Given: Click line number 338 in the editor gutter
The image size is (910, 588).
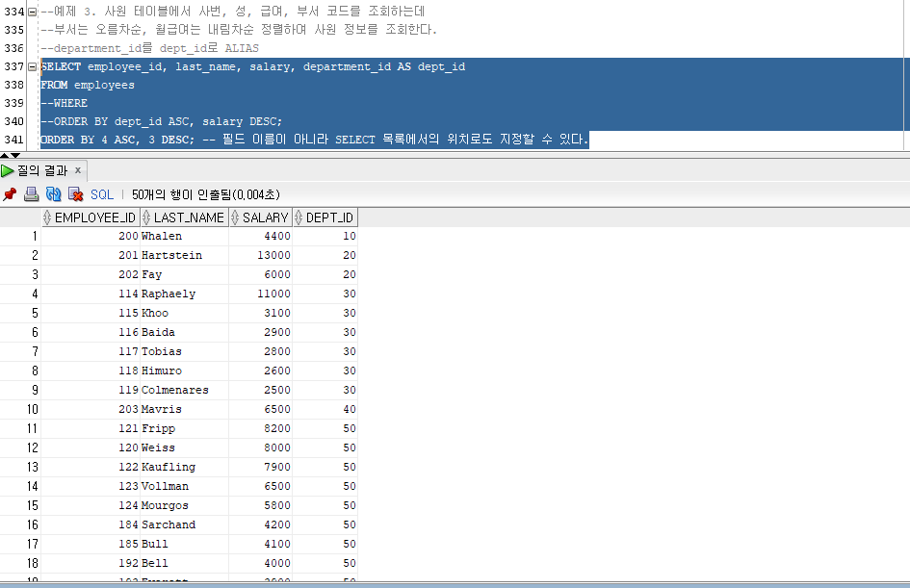Looking at the screenshot, I should (13, 85).
